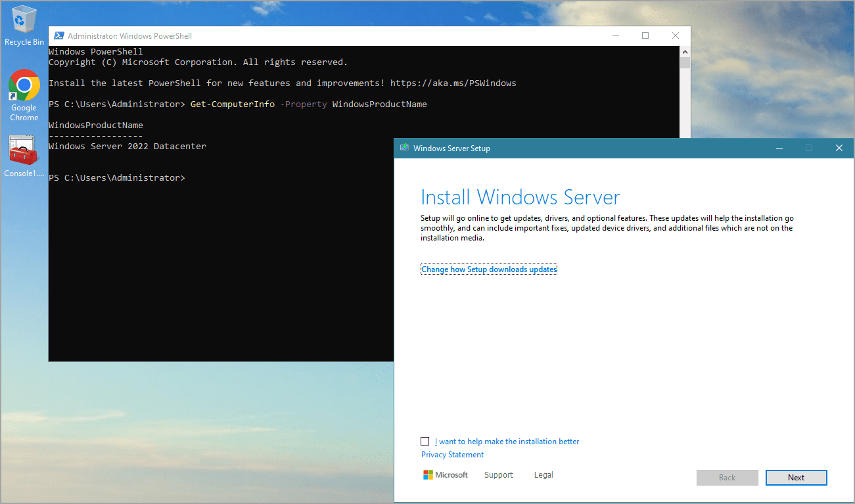Minimize the PowerShell window

(x=615, y=36)
